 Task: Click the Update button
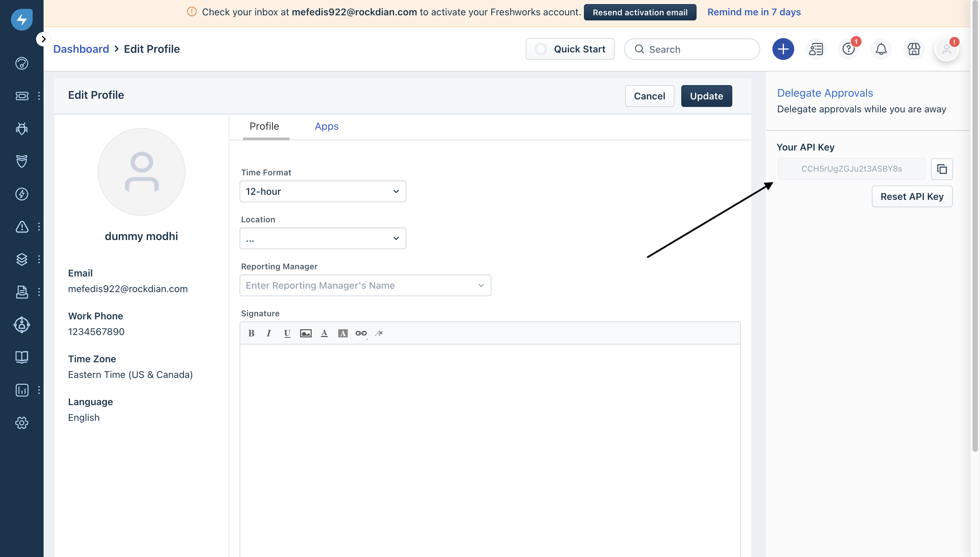tap(706, 96)
